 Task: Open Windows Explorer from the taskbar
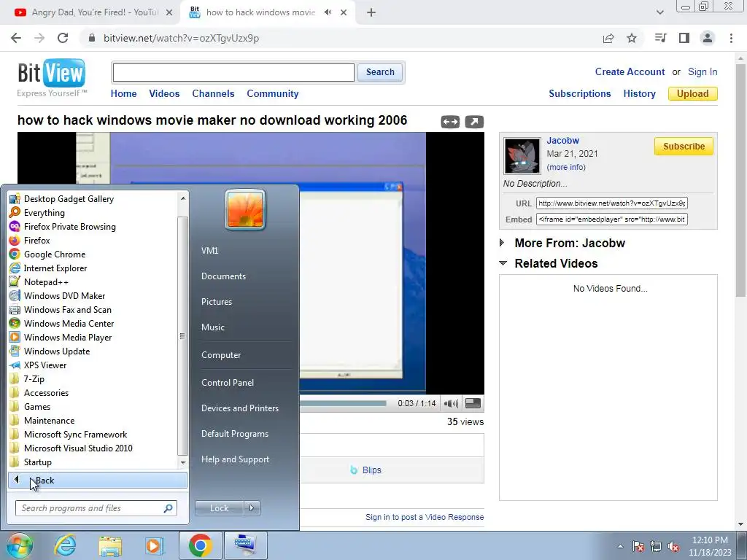tap(110, 545)
